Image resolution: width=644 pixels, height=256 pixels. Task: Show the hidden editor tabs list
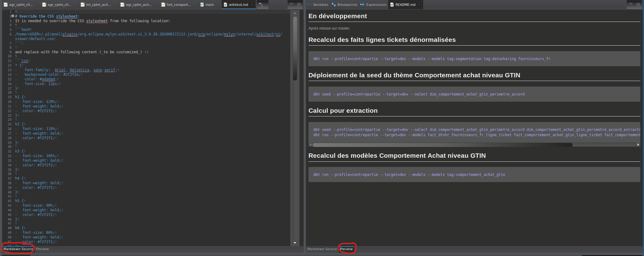click(261, 5)
